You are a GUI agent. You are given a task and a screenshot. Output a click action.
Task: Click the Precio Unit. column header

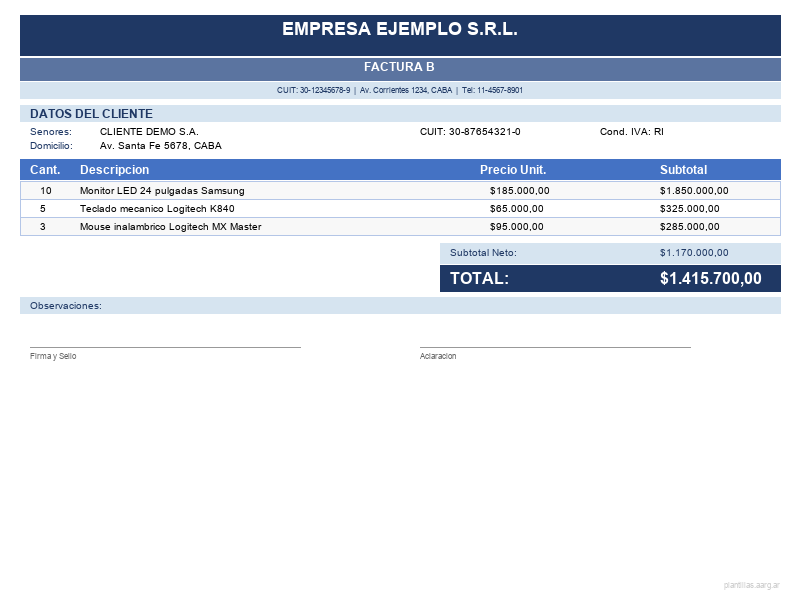513,170
